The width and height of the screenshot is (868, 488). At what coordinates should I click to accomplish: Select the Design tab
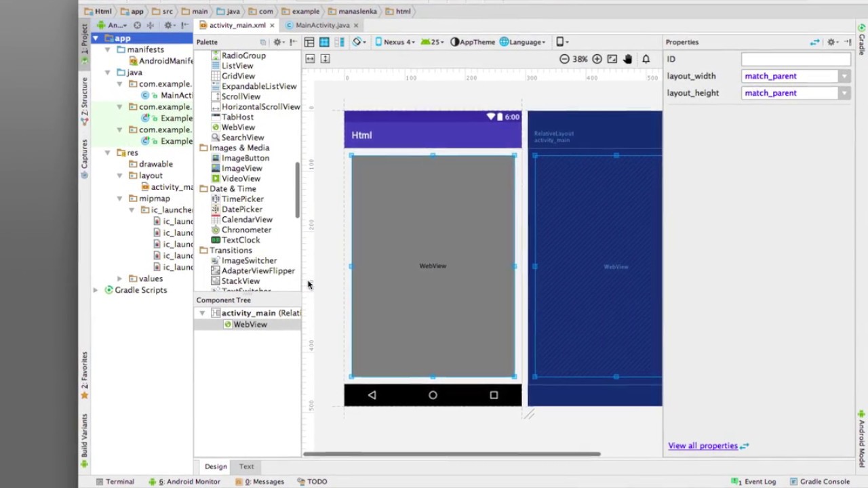pos(216,466)
